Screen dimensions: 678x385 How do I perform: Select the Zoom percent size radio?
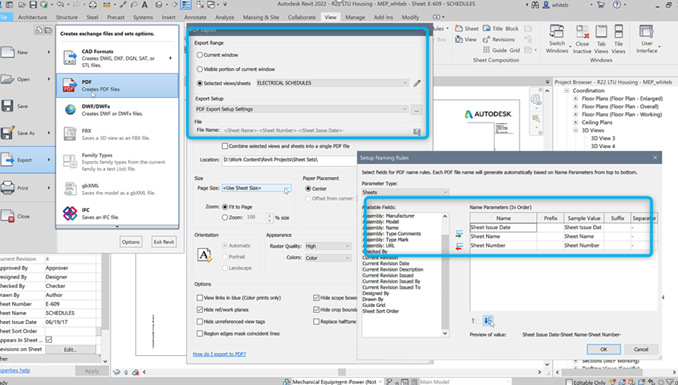pyautogui.click(x=225, y=218)
